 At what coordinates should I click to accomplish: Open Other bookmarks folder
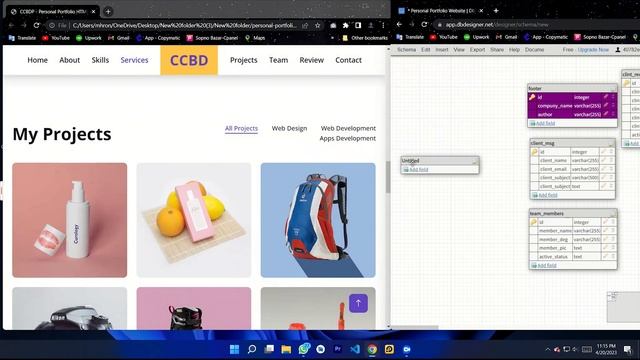pos(365,38)
